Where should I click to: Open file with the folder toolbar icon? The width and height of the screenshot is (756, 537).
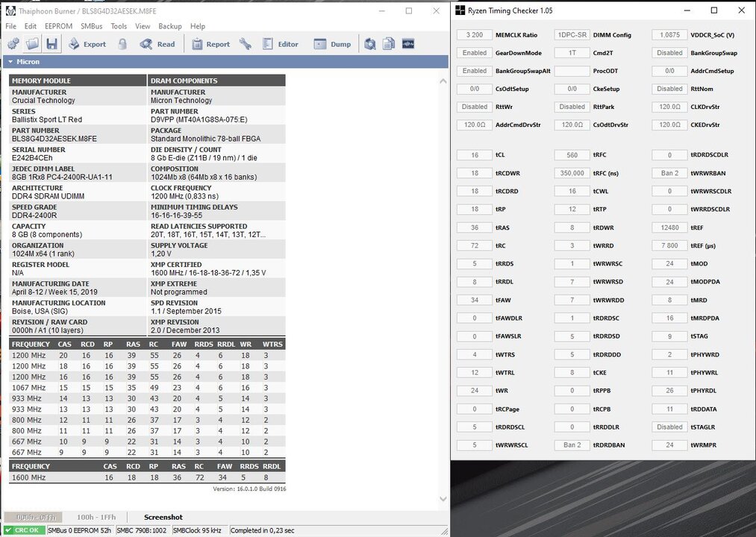(x=32, y=44)
